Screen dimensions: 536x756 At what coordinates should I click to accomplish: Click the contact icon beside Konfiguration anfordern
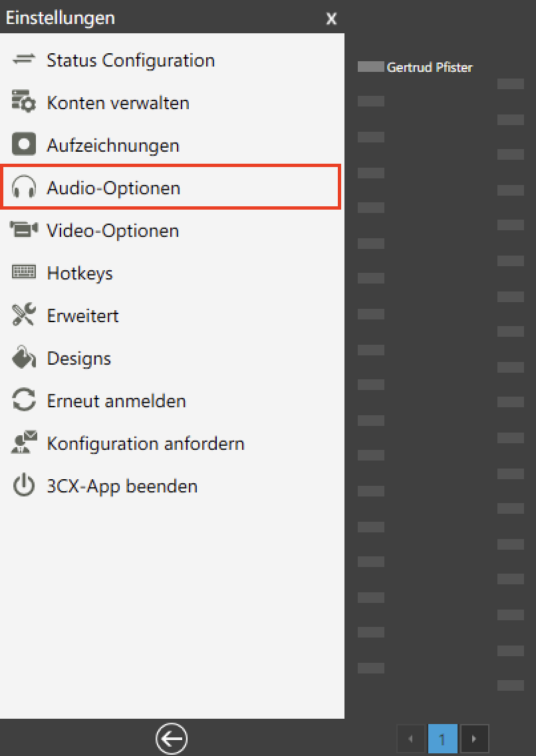pos(23,443)
